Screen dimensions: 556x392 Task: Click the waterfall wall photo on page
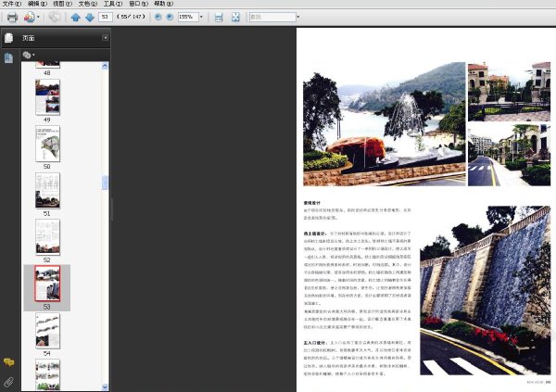(486, 291)
